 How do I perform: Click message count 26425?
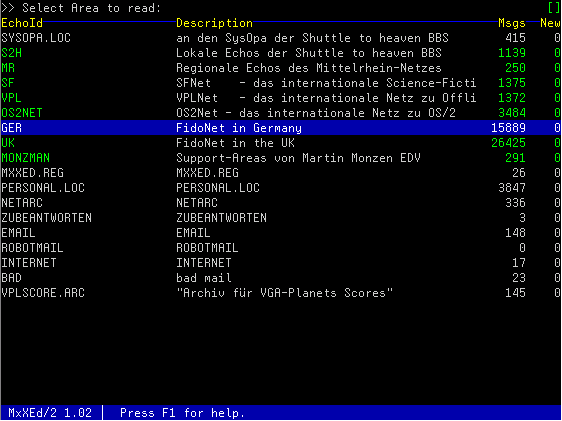pos(509,143)
